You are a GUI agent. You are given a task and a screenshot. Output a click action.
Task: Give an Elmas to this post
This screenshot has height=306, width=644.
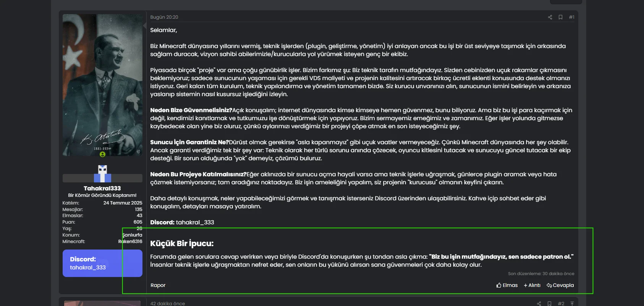click(507, 285)
